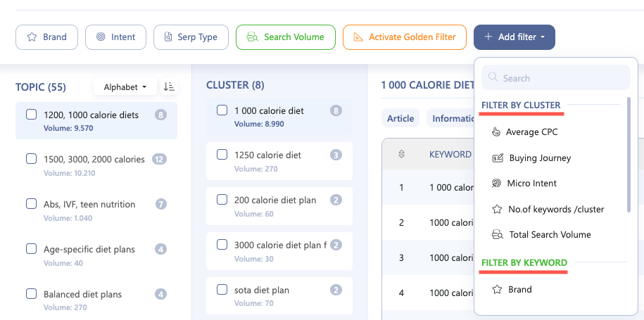The image size is (644, 320).
Task: Click the Total Search Volume icon
Action: pyautogui.click(x=497, y=235)
